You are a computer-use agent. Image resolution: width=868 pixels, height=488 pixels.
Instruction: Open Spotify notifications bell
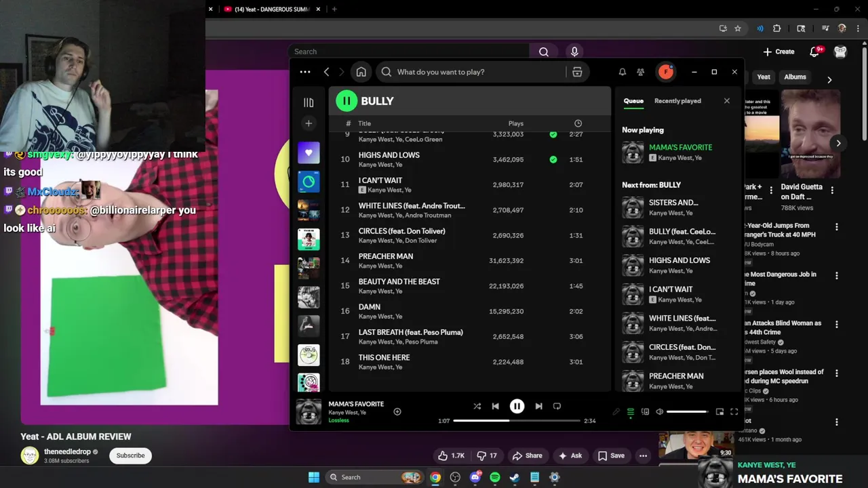[622, 72]
